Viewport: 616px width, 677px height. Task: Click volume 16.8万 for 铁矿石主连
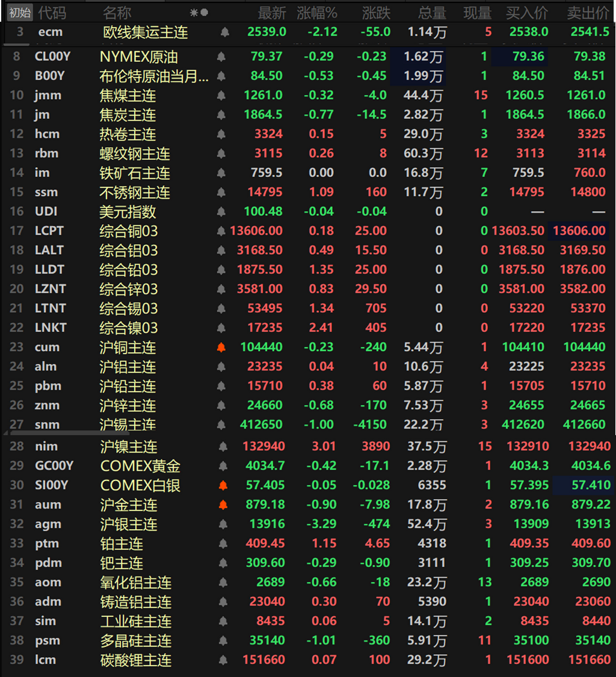click(423, 173)
